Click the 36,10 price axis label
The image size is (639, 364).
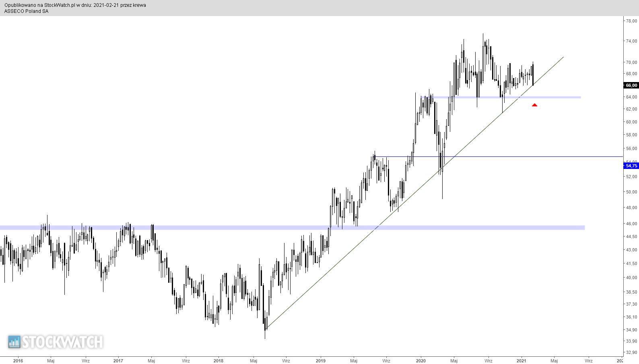[x=631, y=317]
